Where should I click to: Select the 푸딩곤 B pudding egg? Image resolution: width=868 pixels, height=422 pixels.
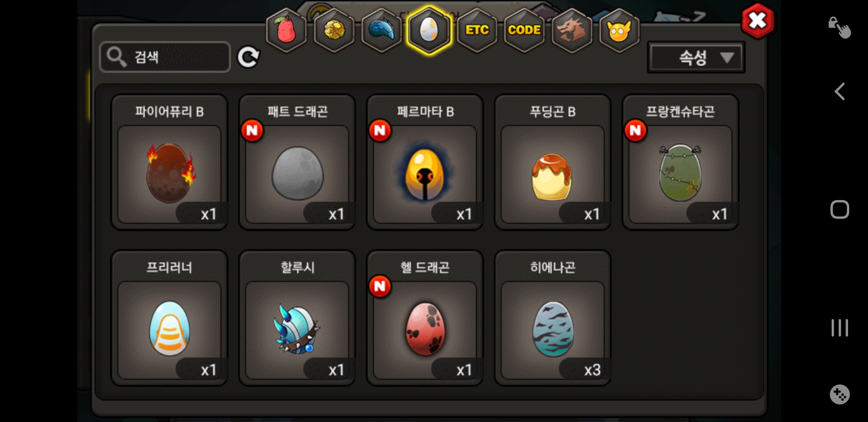click(552, 162)
